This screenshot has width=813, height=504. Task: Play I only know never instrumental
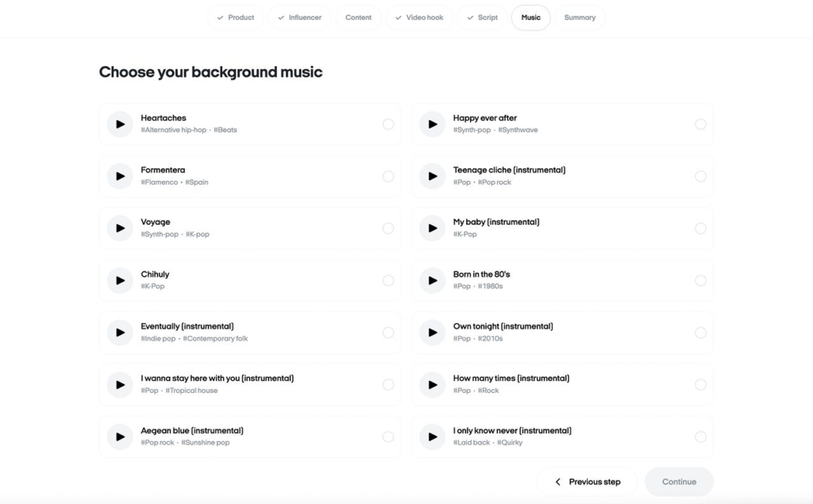432,437
